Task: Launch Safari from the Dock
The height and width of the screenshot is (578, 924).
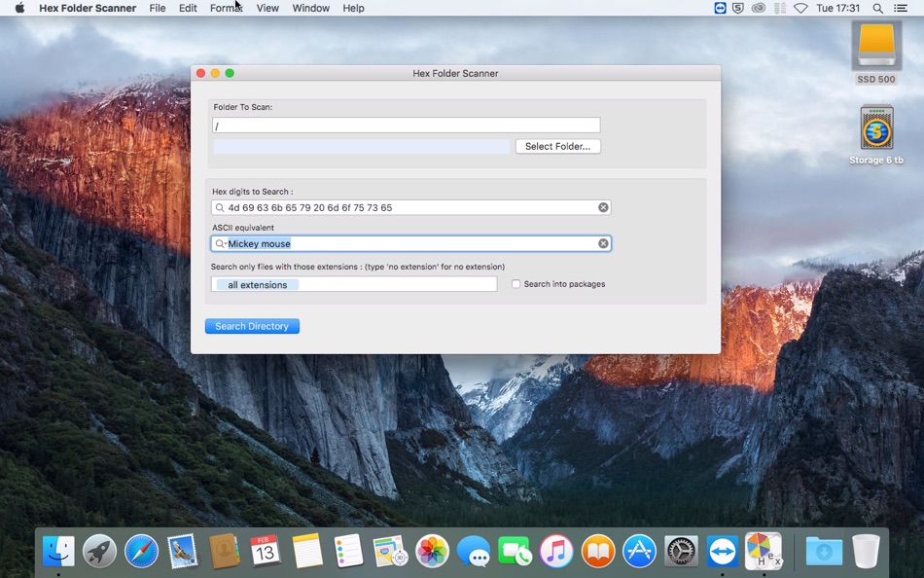Action: click(x=141, y=551)
